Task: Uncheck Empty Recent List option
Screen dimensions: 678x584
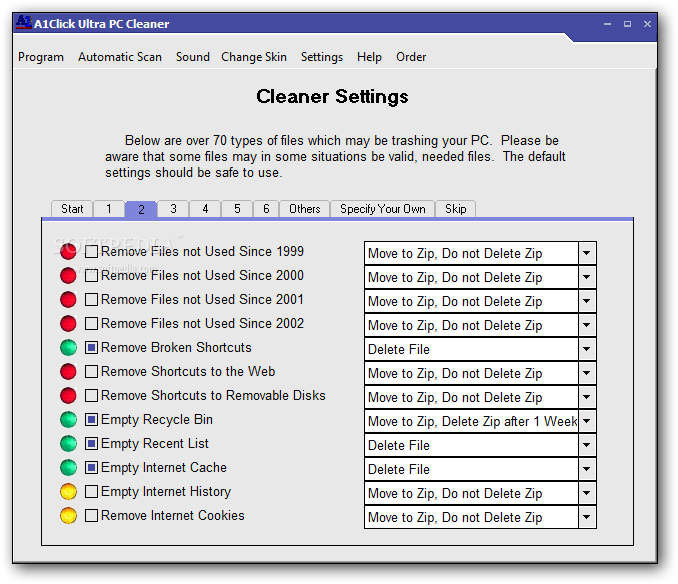Action: point(91,444)
